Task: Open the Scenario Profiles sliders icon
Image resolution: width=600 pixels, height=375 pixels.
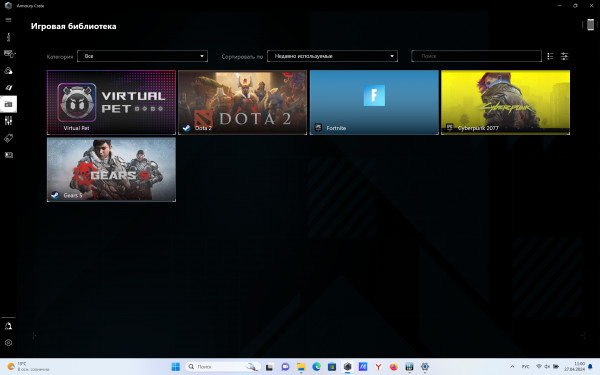Action: (8, 121)
